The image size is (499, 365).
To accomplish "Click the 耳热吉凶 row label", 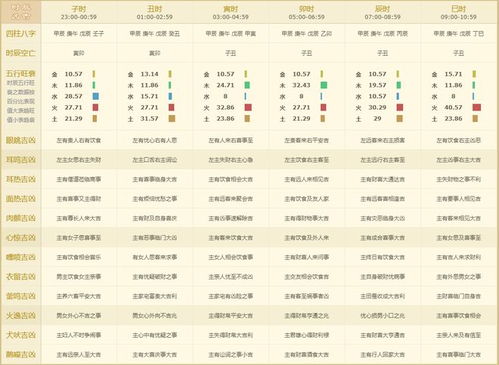I will point(21,179).
